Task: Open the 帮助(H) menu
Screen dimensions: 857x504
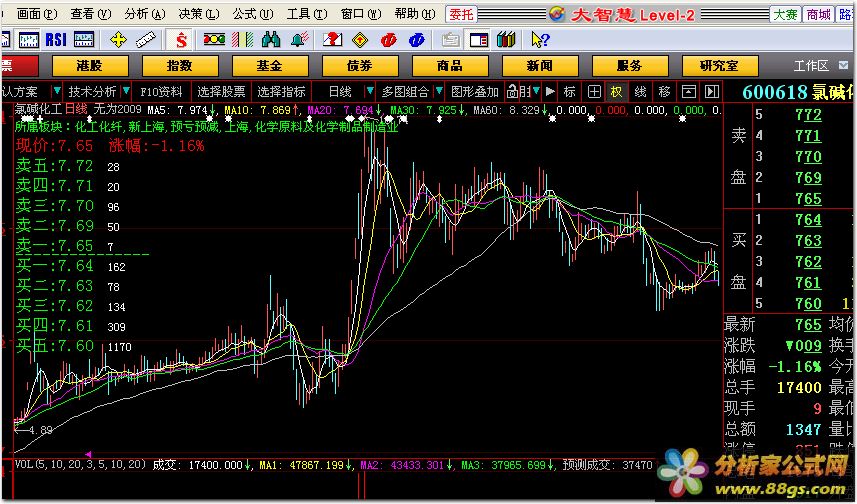Action: (415, 14)
